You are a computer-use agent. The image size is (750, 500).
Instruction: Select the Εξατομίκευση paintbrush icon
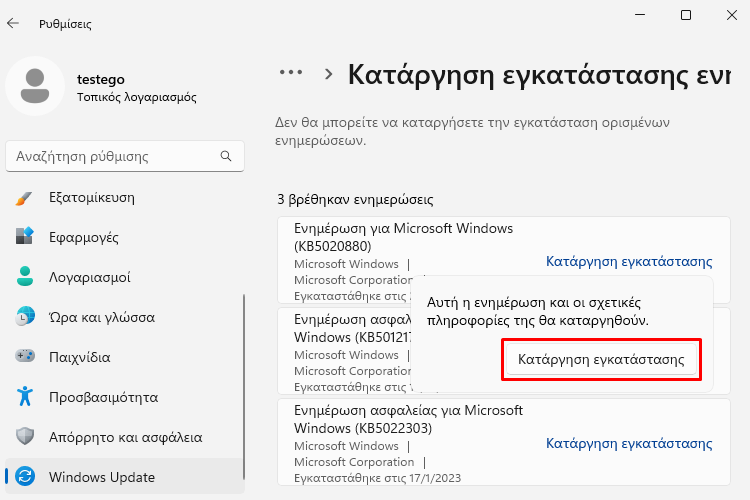point(24,198)
